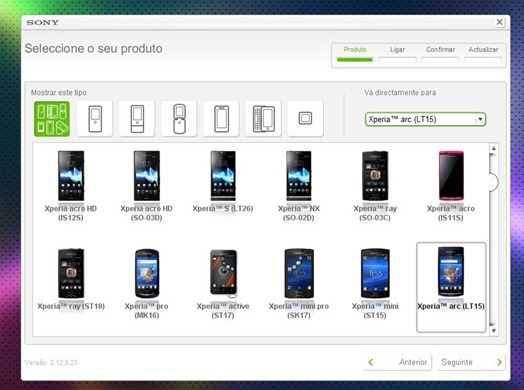Click the product list scroll down arrow
The image size is (524, 390).
click(494, 331)
